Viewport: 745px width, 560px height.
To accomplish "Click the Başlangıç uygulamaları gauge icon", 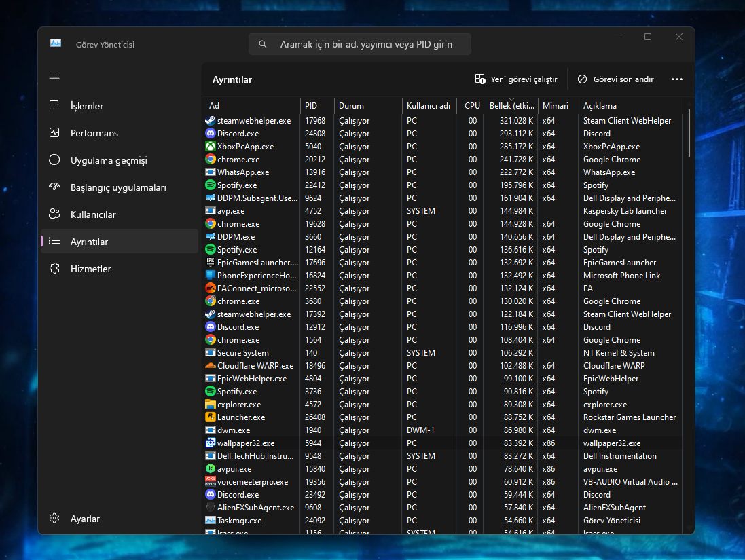I will coord(54,187).
